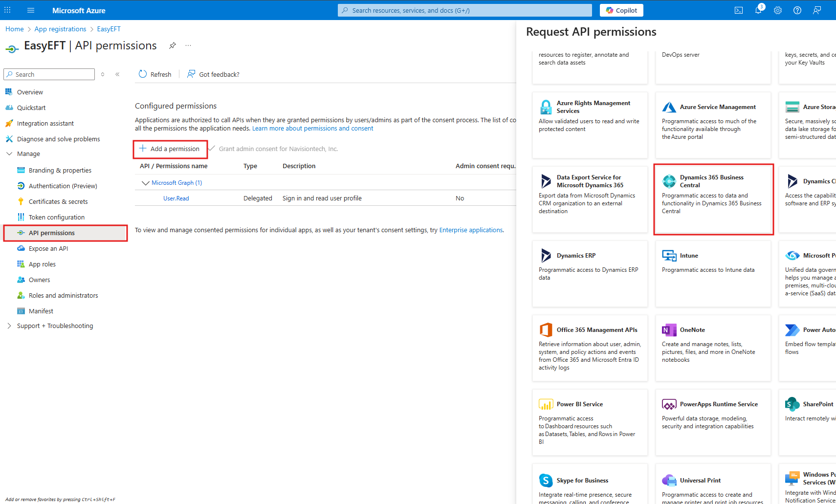Open the User.Read permission link
This screenshot has width=836, height=504.
point(176,198)
